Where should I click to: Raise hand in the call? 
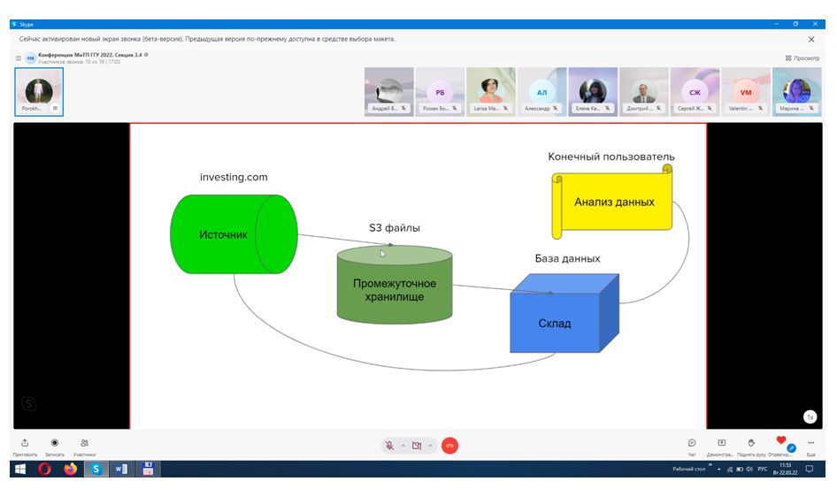tap(750, 443)
